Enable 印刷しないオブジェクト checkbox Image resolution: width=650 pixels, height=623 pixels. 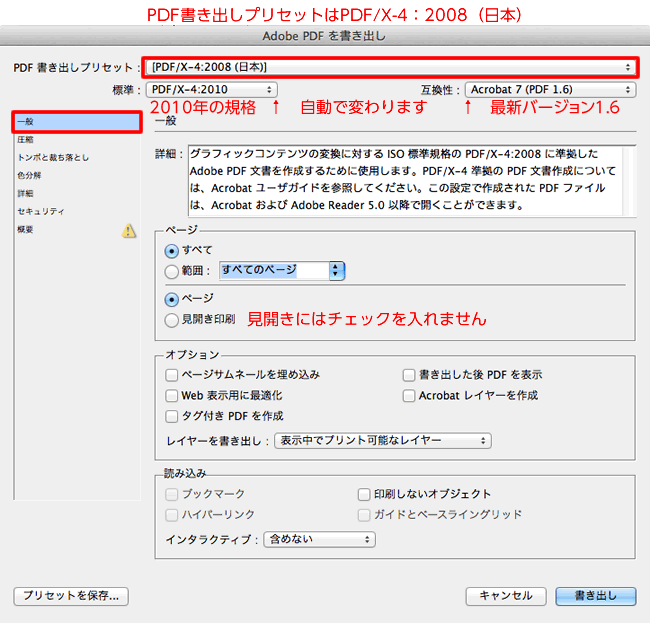click(364, 494)
